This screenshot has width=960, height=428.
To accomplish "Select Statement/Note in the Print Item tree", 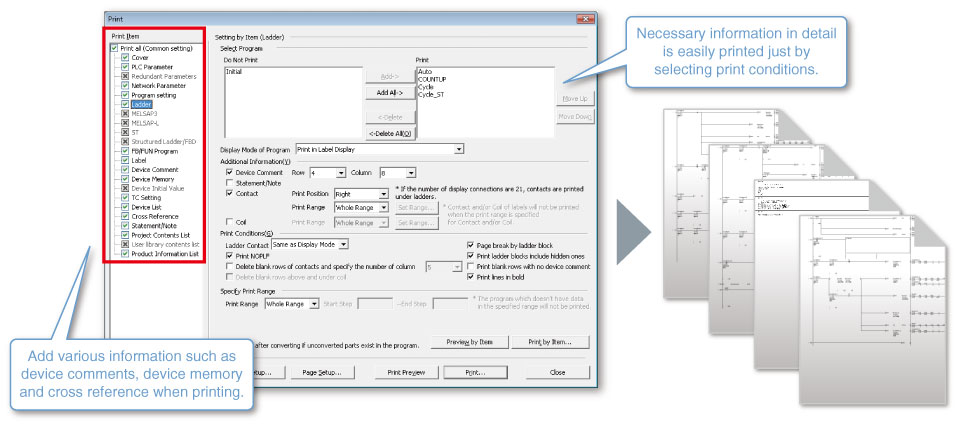I will (x=154, y=226).
